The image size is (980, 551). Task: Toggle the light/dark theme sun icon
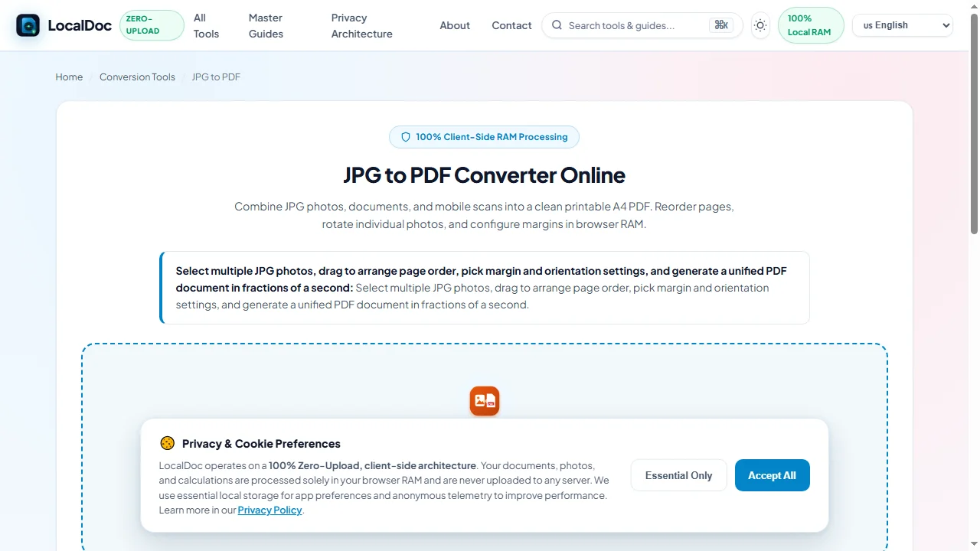point(760,25)
